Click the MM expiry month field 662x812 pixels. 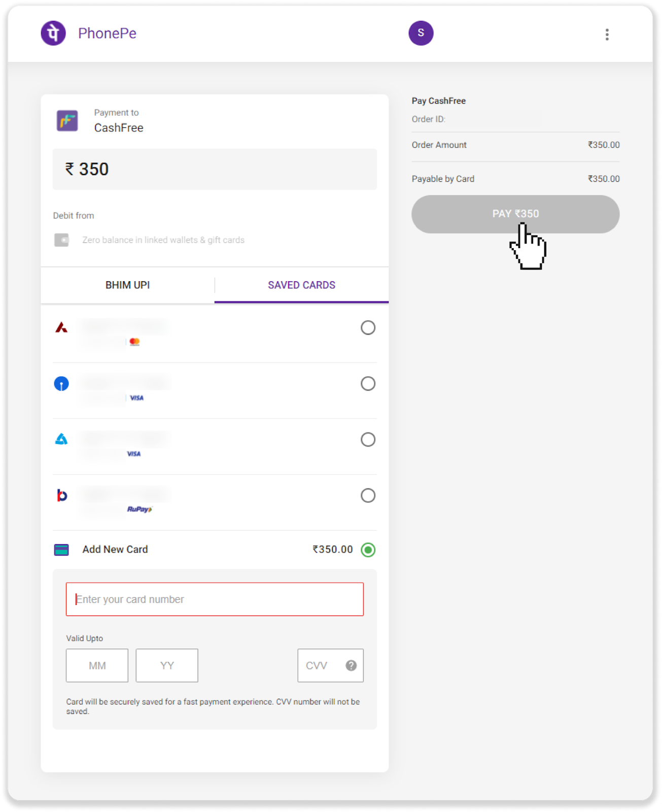pyautogui.click(x=97, y=665)
